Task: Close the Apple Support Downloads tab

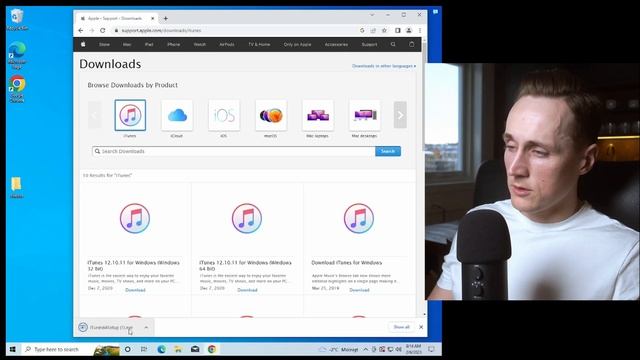Action: 153,18
